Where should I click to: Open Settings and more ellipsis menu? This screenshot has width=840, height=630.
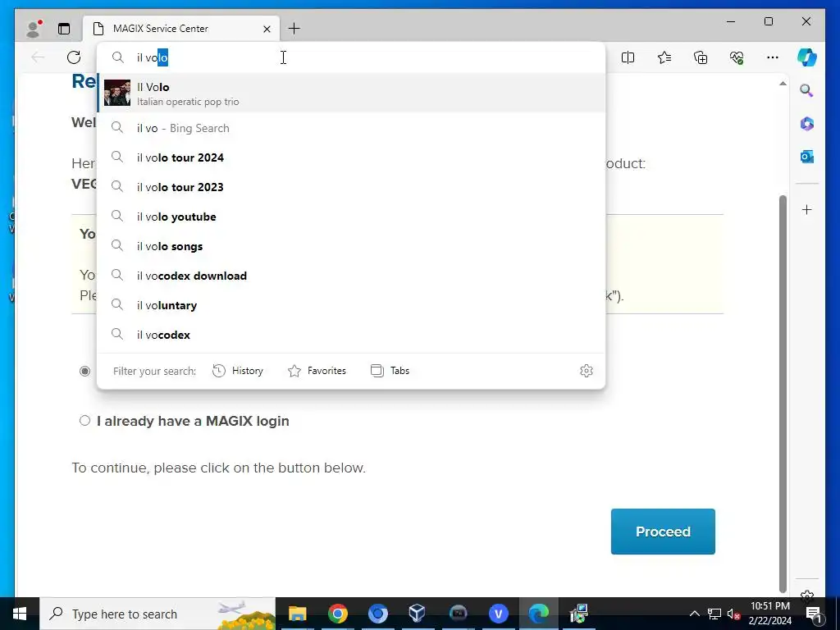[x=773, y=57]
